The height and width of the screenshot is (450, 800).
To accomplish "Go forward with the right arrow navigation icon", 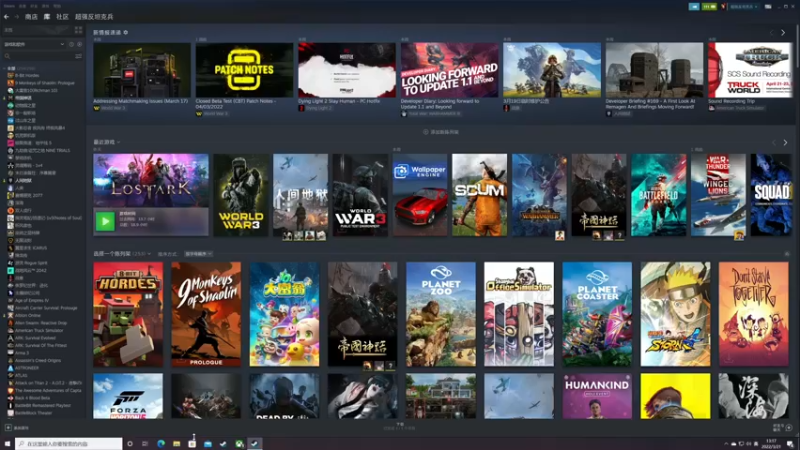I will pos(16,17).
